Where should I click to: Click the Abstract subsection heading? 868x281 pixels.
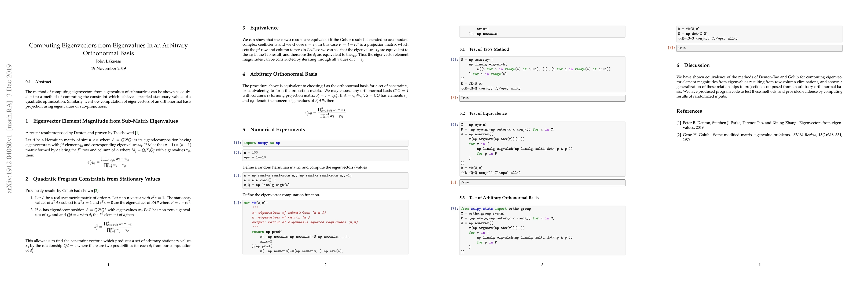click(43, 82)
